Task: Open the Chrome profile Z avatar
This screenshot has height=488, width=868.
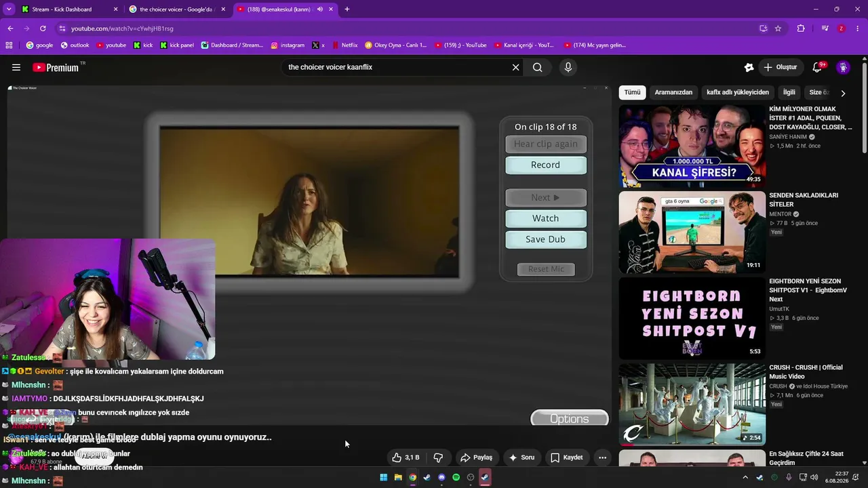Action: (842, 28)
